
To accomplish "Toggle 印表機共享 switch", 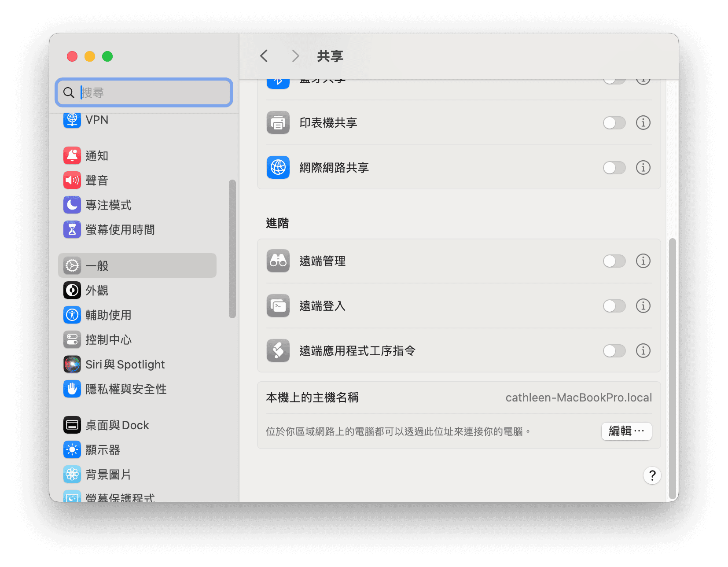I will click(614, 123).
